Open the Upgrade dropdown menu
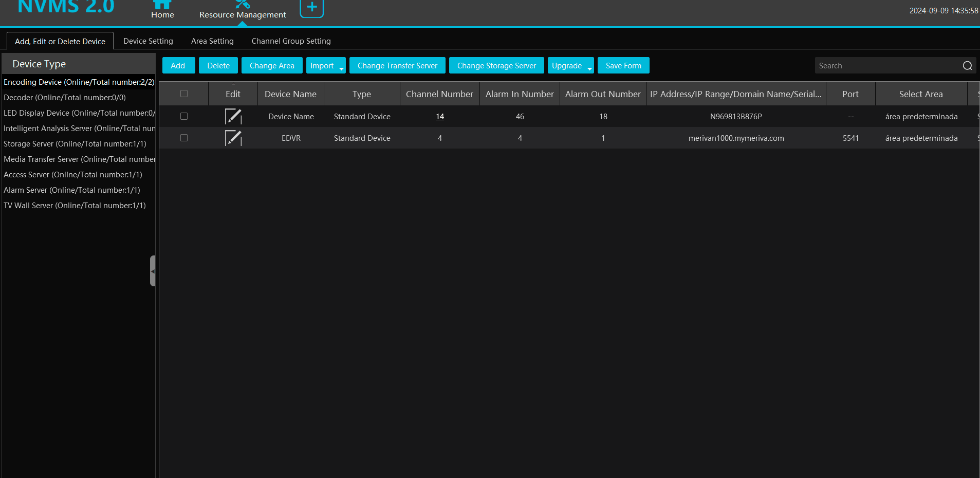The width and height of the screenshot is (980, 478). tap(570, 66)
